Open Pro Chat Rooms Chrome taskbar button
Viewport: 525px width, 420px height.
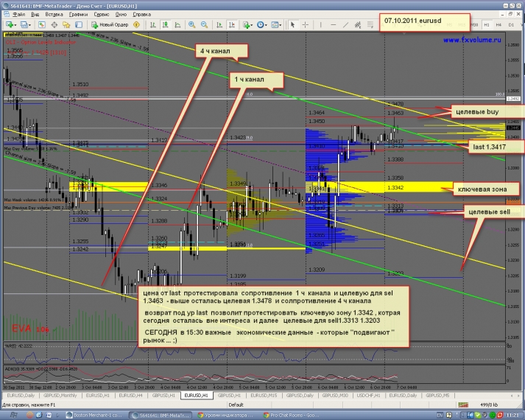point(292,416)
